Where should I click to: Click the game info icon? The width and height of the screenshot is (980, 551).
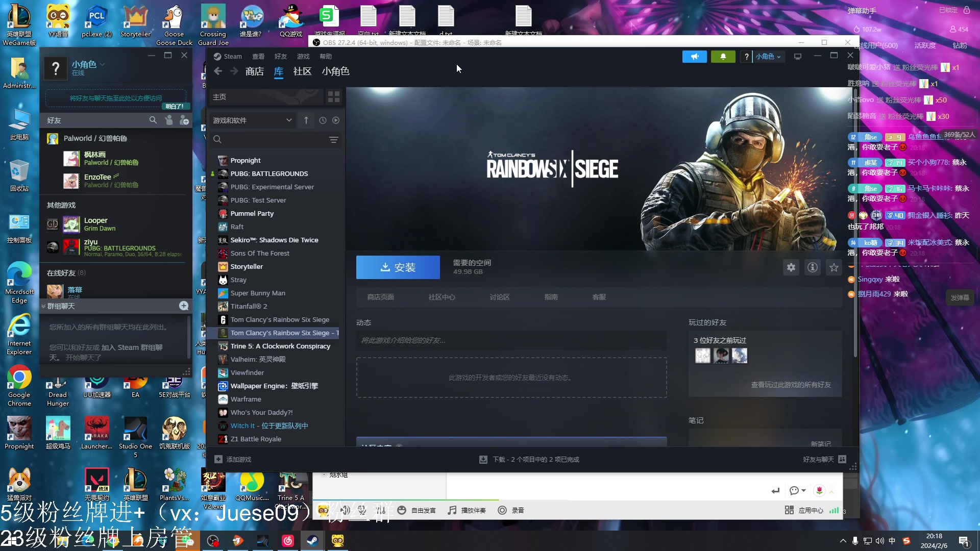pyautogui.click(x=812, y=267)
